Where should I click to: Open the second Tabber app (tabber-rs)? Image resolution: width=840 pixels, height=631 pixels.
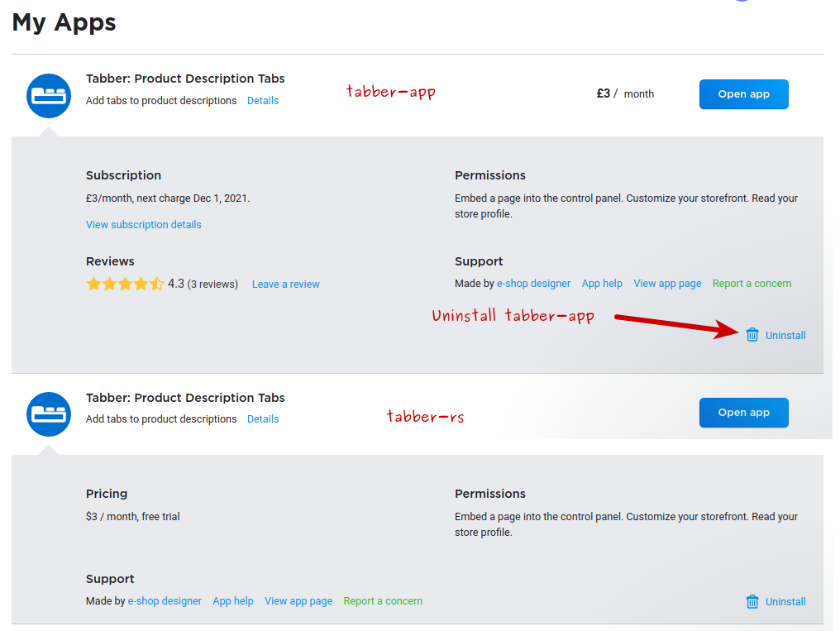pos(743,413)
